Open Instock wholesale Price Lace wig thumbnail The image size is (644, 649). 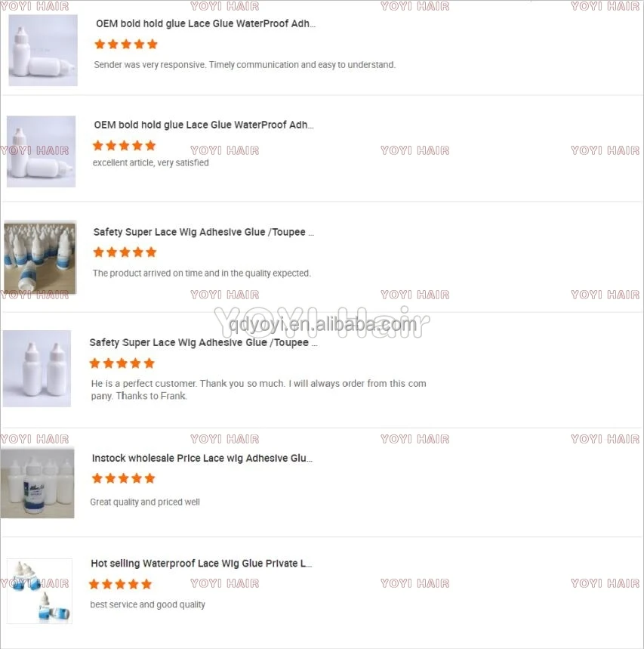37,483
